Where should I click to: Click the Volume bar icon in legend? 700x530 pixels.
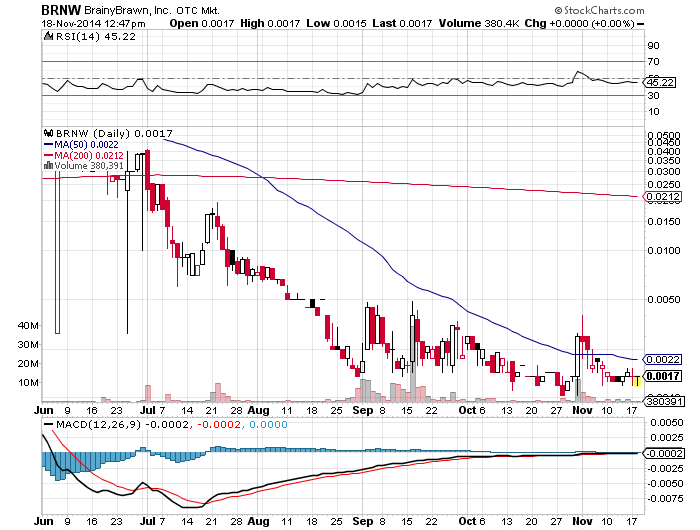pos(48,166)
